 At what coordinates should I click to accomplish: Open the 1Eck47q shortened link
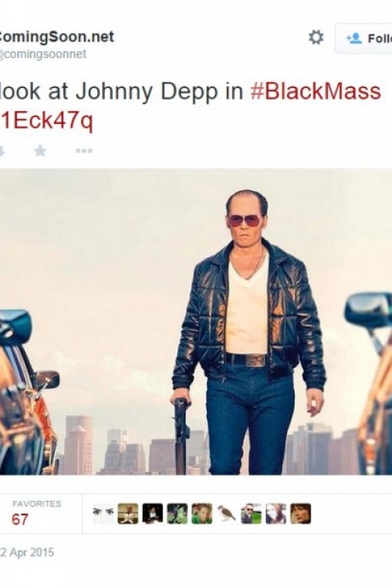[x=46, y=121]
